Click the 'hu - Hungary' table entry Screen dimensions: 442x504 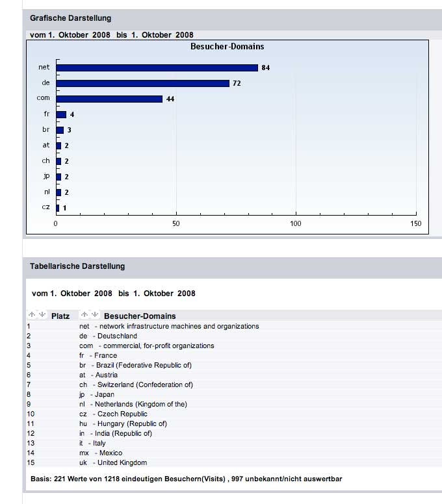(x=114, y=423)
